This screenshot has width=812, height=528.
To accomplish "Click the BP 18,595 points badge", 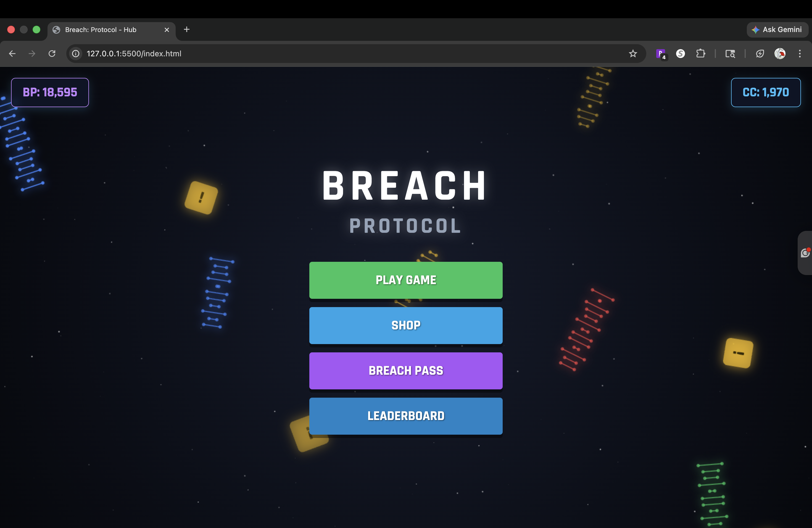I will (50, 93).
